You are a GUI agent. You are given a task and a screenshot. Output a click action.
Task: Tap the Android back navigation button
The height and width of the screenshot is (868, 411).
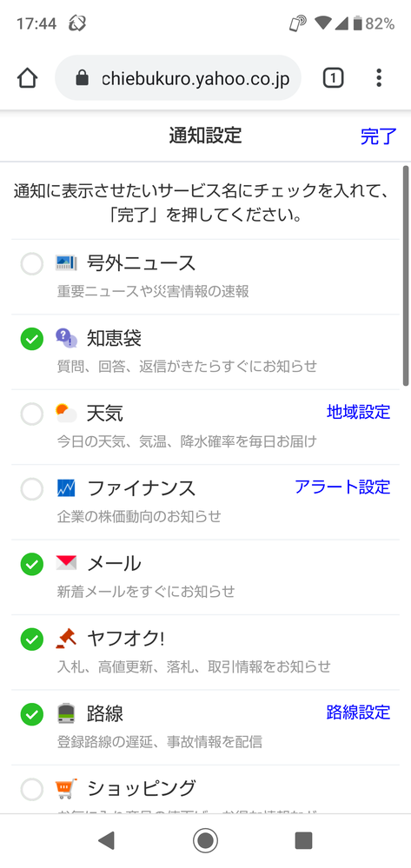click(106, 840)
